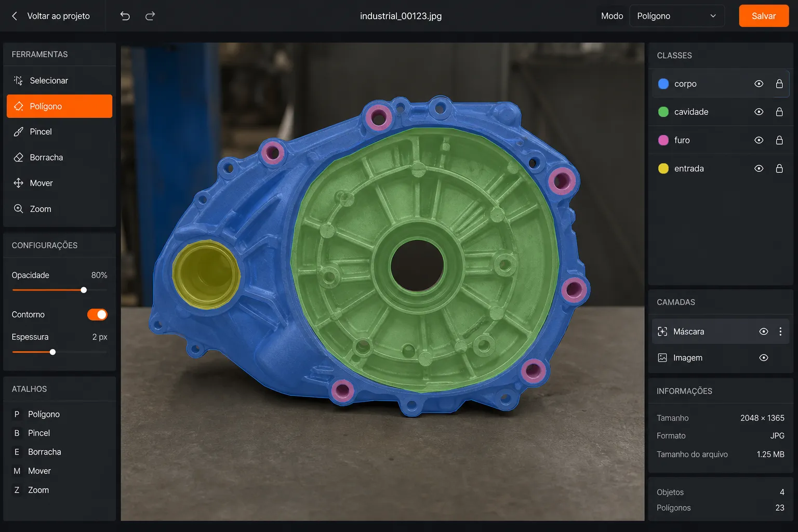
Task: Click the Salvar button
Action: [764, 16]
